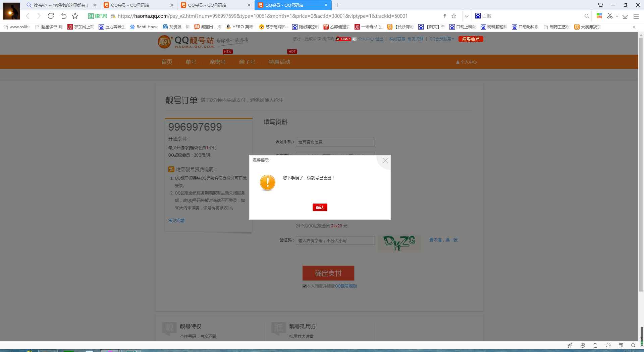This screenshot has height=352, width=644.
Task: Click the window restore icon in status bar
Action: click(x=621, y=345)
